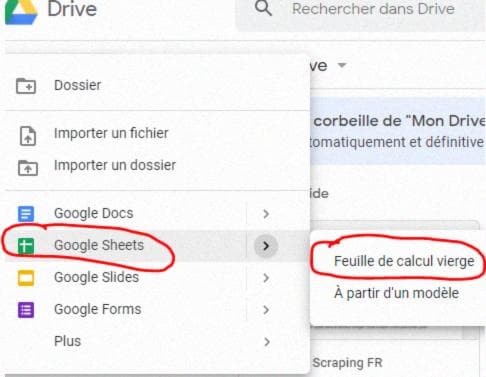Image resolution: width=486 pixels, height=377 pixels.
Task: Expand the Plus submenu arrow
Action: (x=266, y=342)
